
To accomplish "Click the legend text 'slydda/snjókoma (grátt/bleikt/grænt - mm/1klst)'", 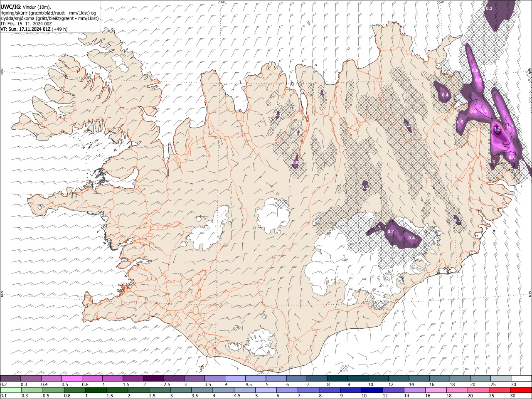I will point(49,18).
